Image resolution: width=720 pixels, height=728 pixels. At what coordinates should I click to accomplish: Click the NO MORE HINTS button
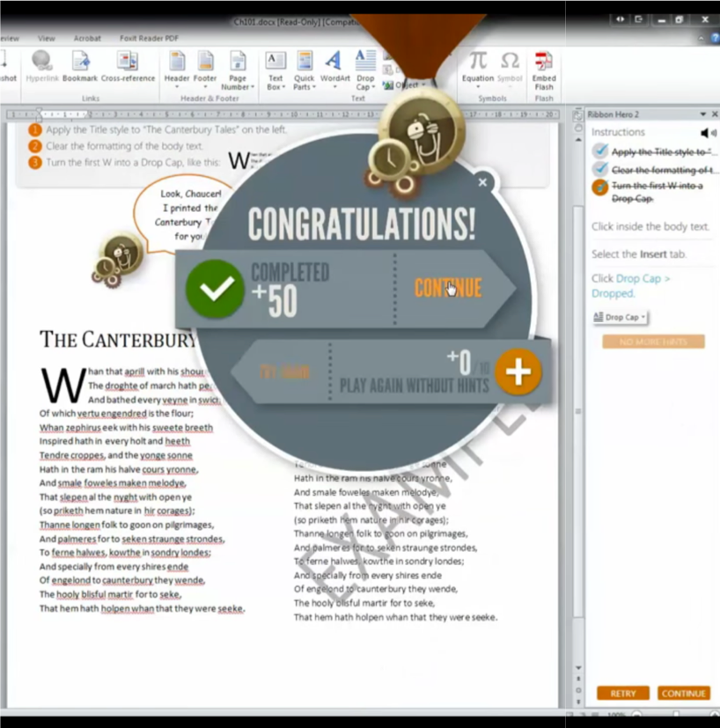(x=654, y=342)
